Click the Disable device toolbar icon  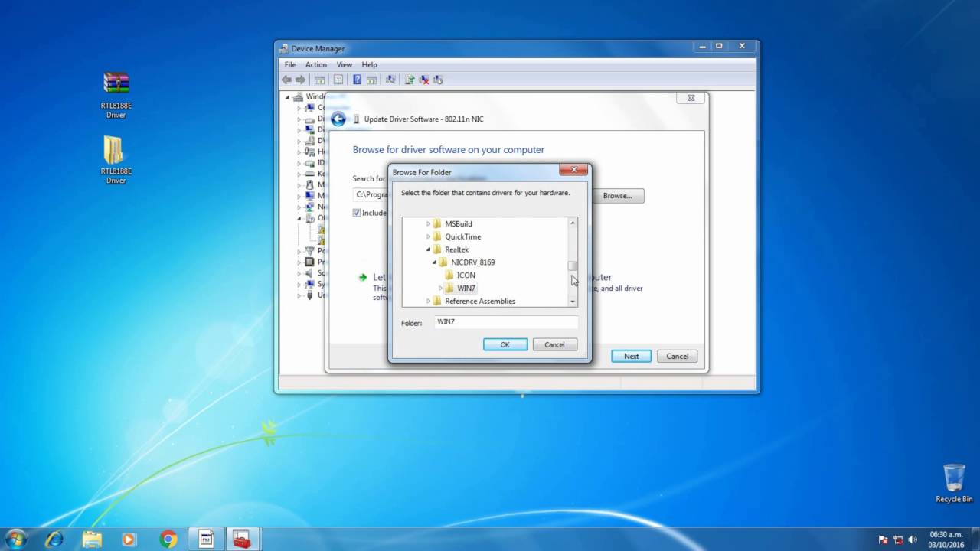pos(438,80)
